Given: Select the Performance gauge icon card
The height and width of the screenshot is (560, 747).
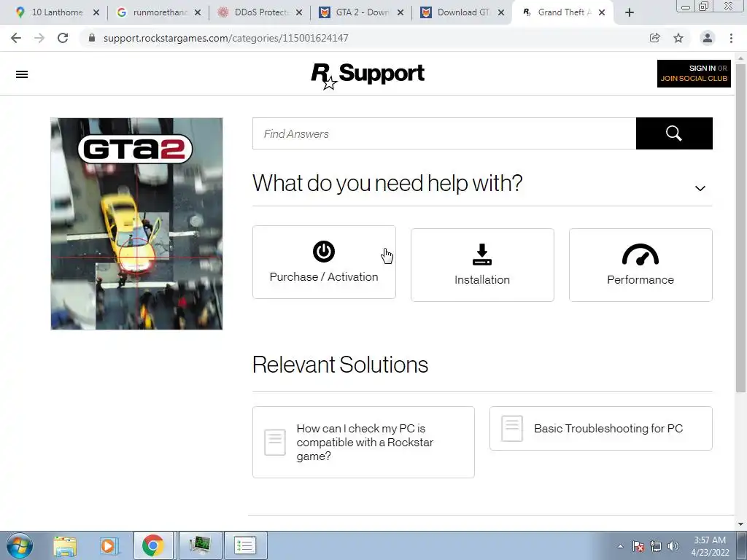Looking at the screenshot, I should coord(640,265).
